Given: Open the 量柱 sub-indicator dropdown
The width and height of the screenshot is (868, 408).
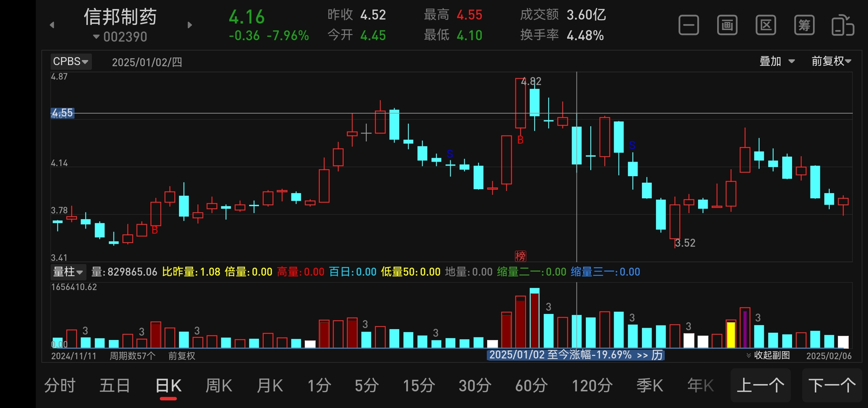Looking at the screenshot, I should point(68,272).
